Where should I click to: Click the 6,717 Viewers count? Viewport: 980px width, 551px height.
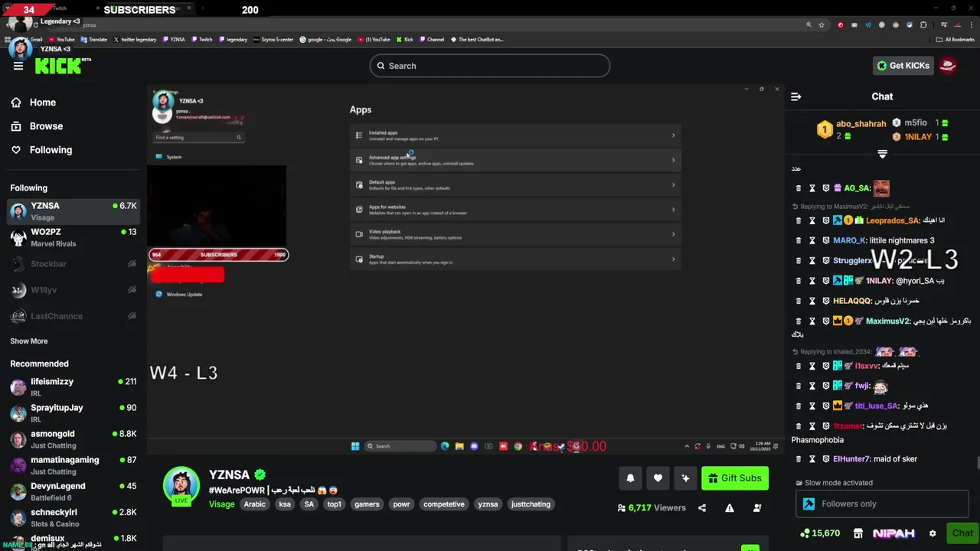(x=652, y=507)
